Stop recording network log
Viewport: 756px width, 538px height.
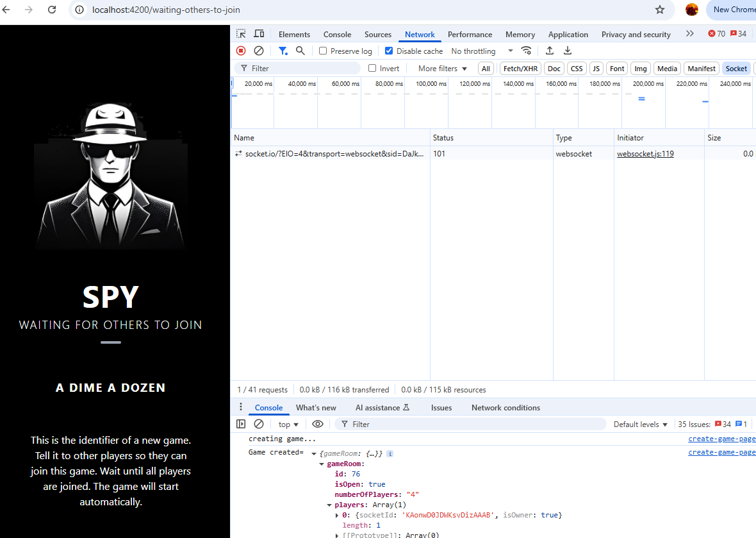241,51
